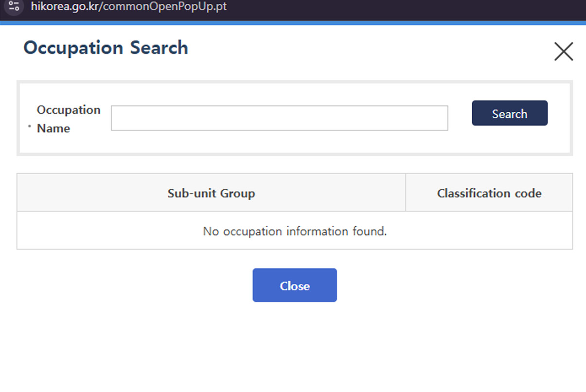Click the blue bar beneath the address bar

coord(293,22)
